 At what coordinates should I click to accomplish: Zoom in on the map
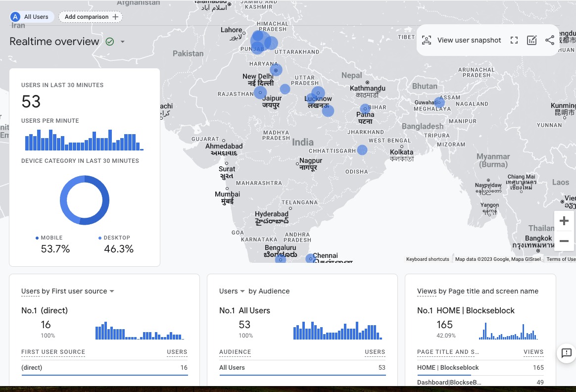564,221
